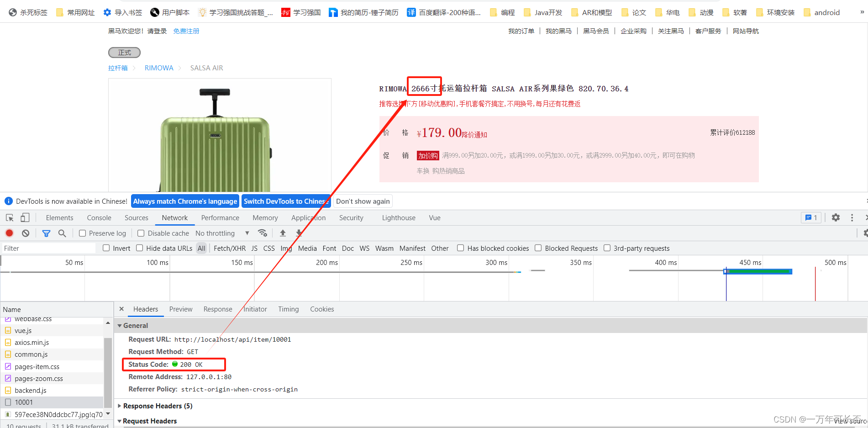The height and width of the screenshot is (428, 868).
Task: Switch to the Elements panel
Action: 60,218
